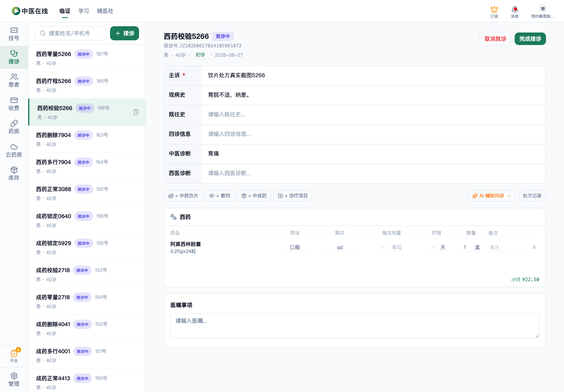Screen dimensions: 564x392
Task: Click the 就诊中 status badge in header
Action: point(223,36)
